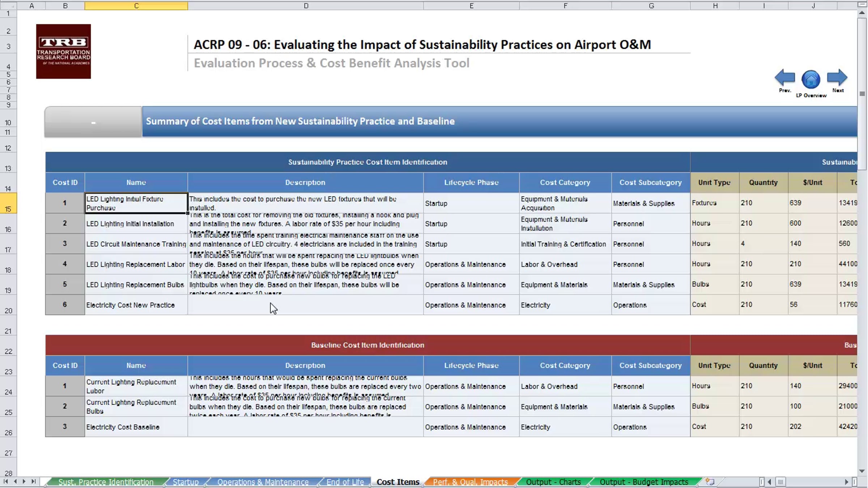Select cell 'LED Lighting Initial Installation'

click(136, 224)
